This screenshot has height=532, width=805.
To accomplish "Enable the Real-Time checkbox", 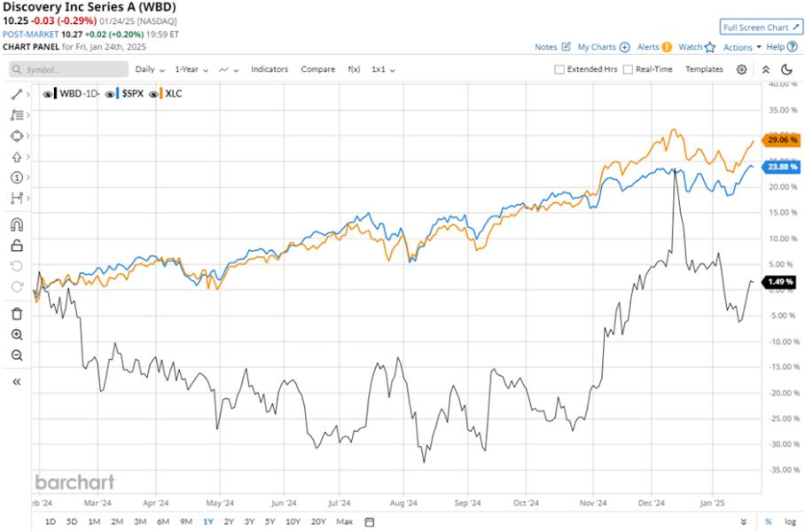I will pos(628,69).
